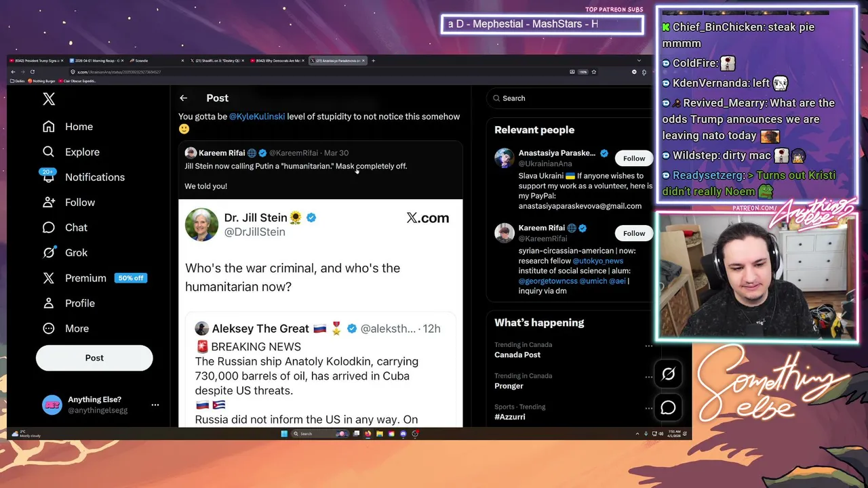This screenshot has width=868, height=488.
Task: Open the More menu in the sidebar
Action: click(65, 328)
